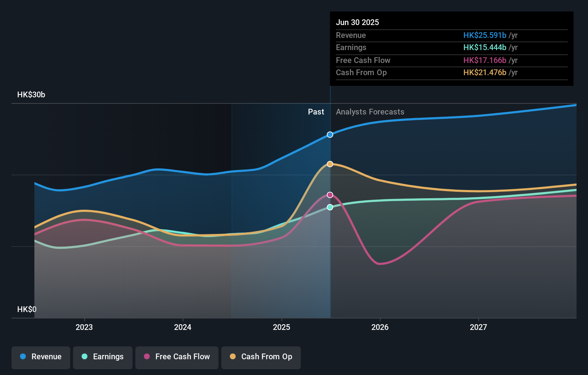588x375 pixels.
Task: Select the blue Revenue marker on the chart
Action: click(330, 135)
